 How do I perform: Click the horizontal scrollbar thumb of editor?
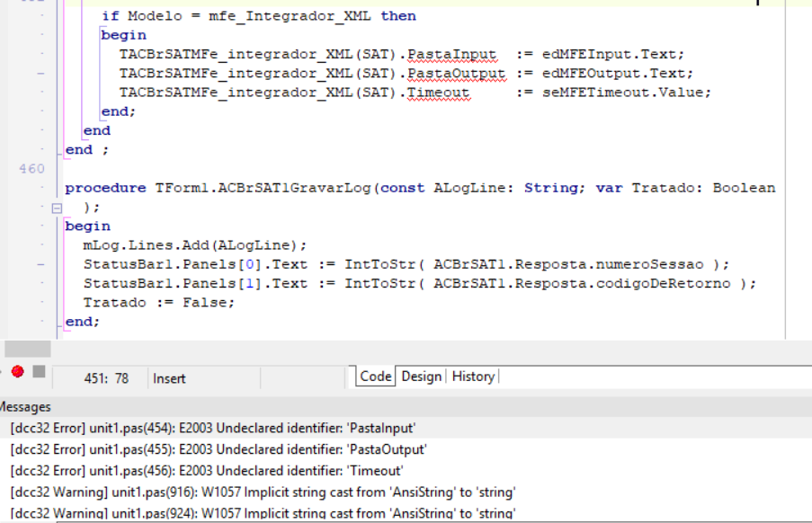coord(28,349)
